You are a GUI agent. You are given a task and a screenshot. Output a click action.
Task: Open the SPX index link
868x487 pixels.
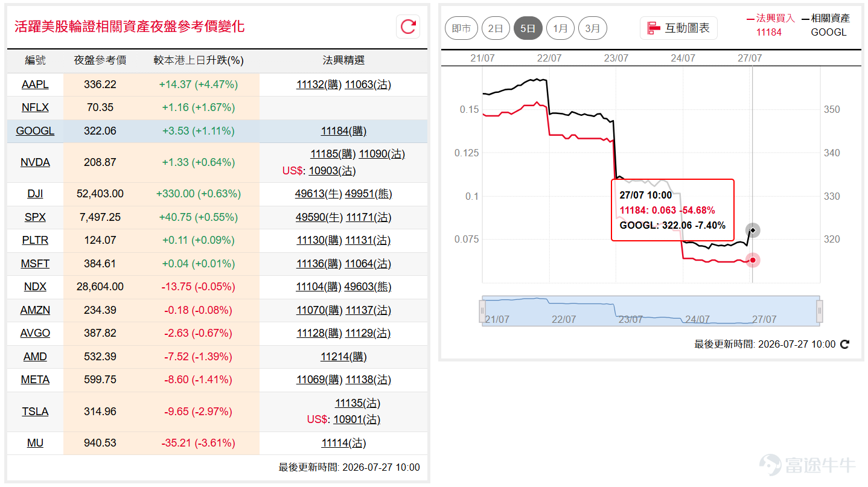35,217
